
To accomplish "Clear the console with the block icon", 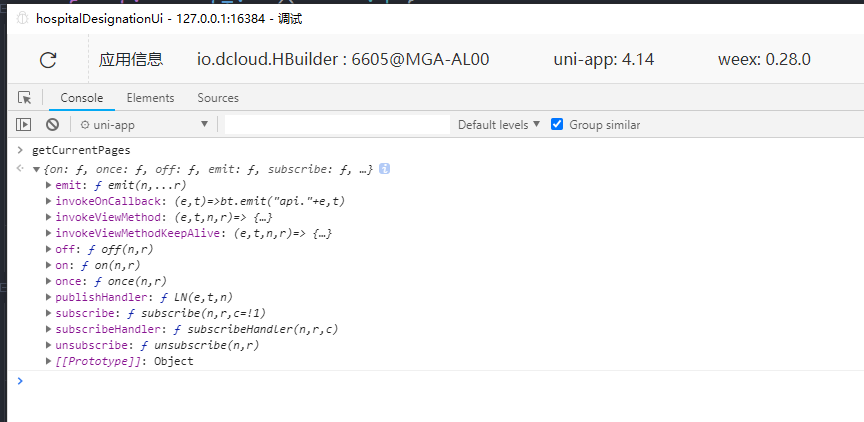I will 52,125.
